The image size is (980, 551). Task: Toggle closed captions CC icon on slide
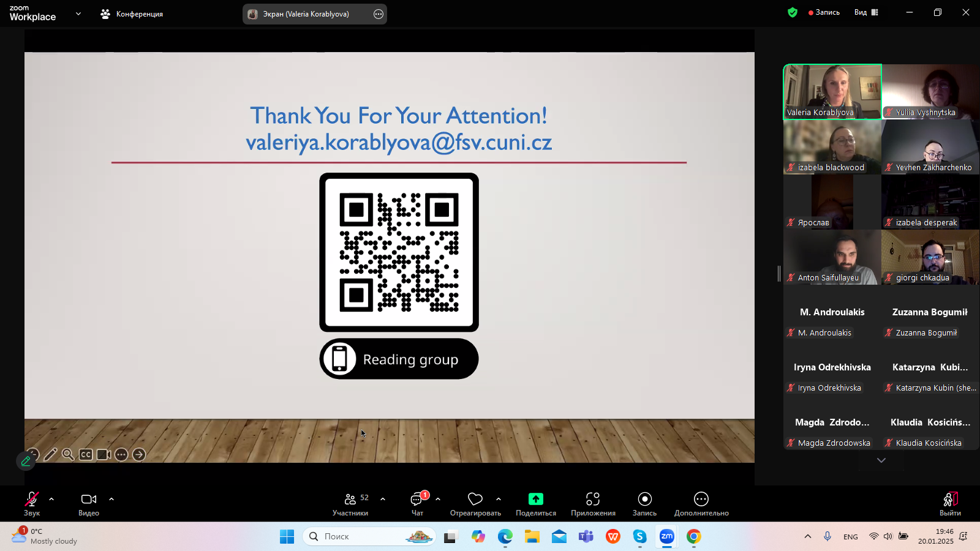click(x=86, y=454)
